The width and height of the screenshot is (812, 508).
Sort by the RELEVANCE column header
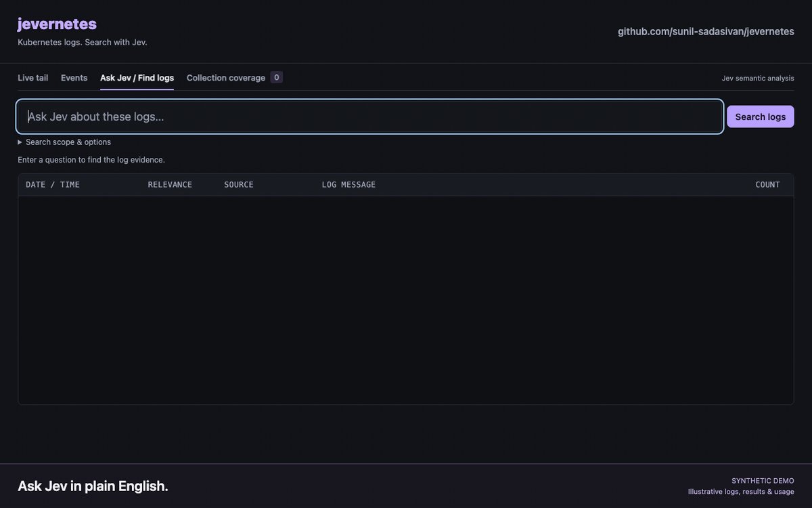tap(170, 185)
